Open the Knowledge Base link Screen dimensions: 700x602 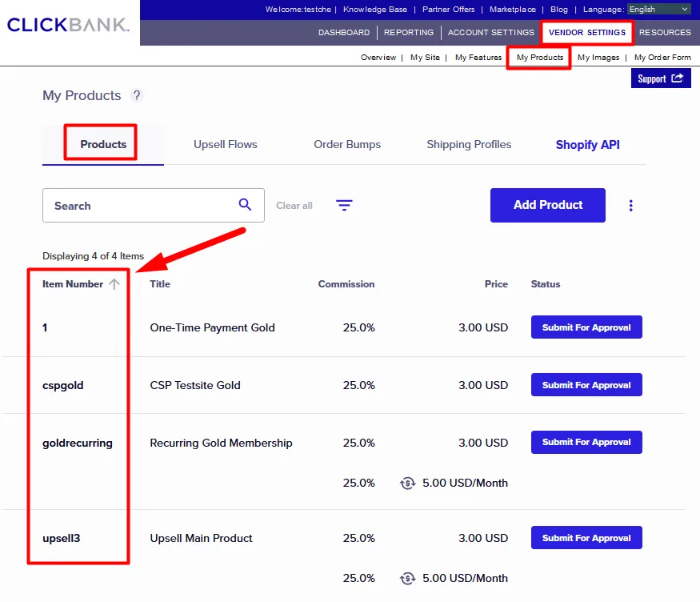(375, 10)
